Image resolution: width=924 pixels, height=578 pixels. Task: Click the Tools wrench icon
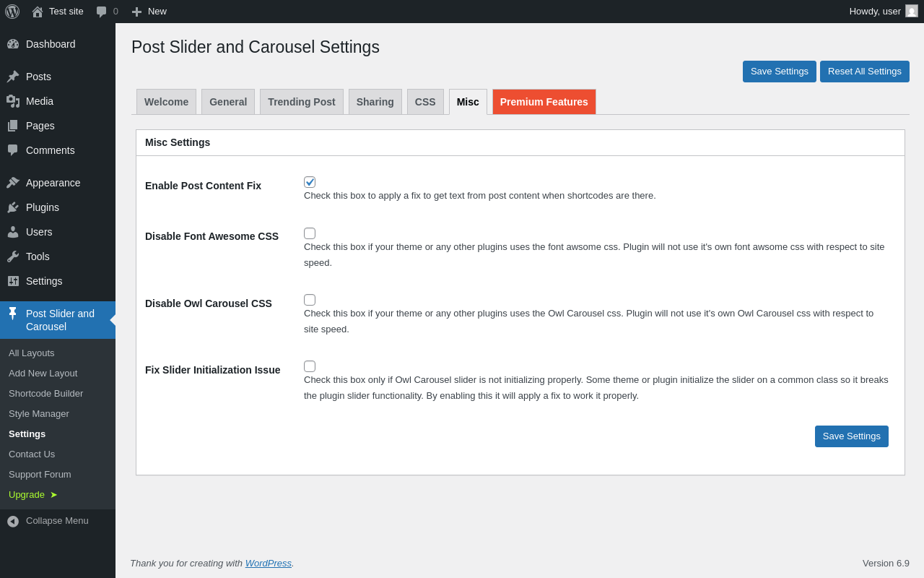[13, 256]
